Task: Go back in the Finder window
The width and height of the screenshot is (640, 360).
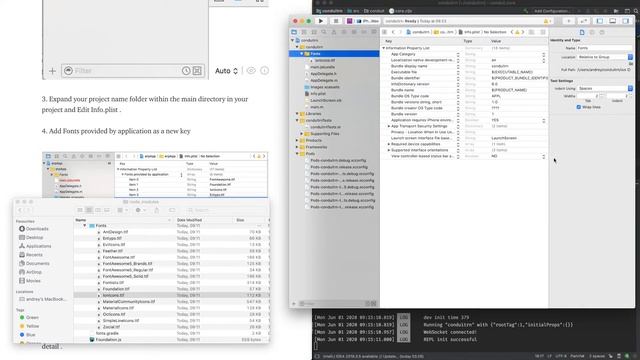Action: click(20, 210)
